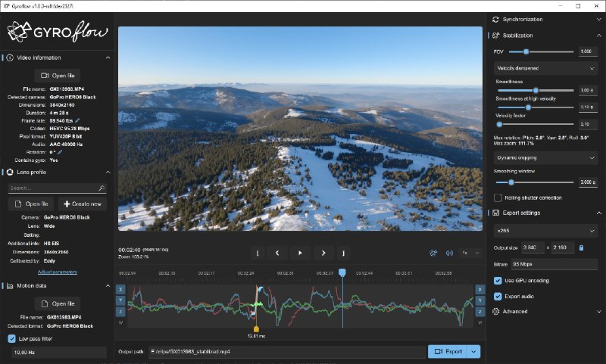The width and height of the screenshot is (606, 364).
Task: Uncheck Use GPU encoding
Action: point(498,280)
